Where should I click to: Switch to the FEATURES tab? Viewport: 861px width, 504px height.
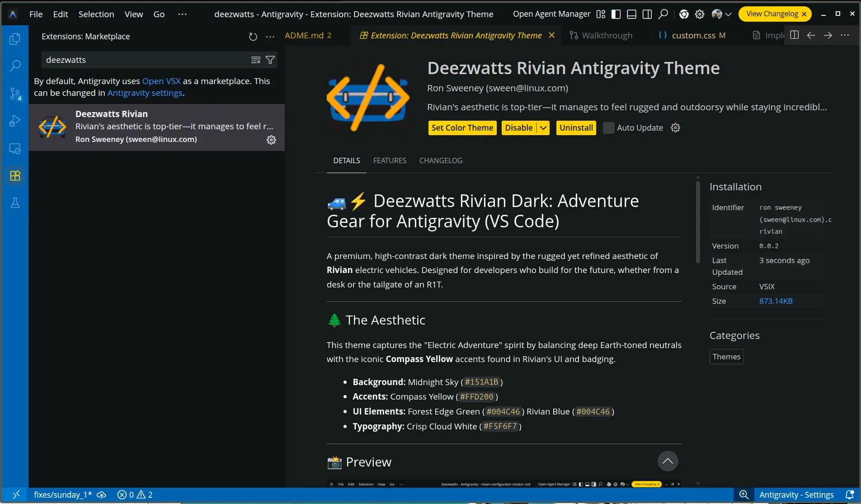390,160
